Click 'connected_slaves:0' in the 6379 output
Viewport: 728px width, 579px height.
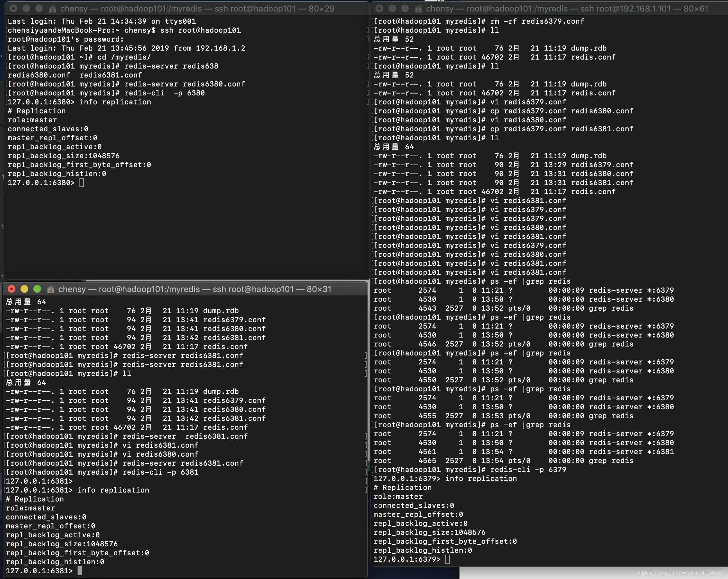(414, 505)
